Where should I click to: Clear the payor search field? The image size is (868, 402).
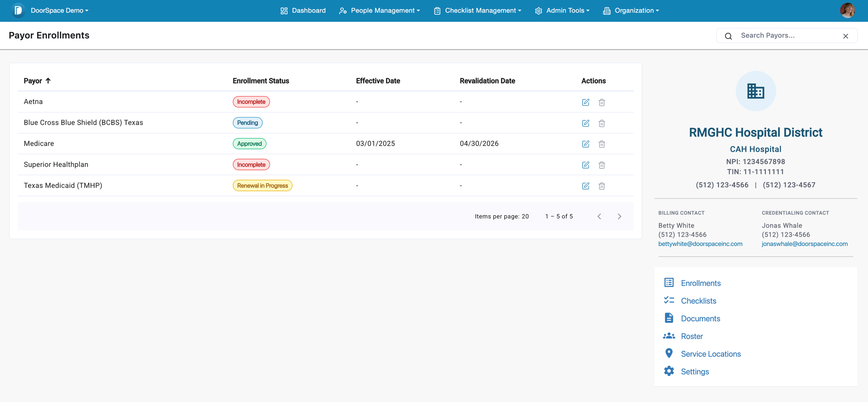(x=846, y=36)
